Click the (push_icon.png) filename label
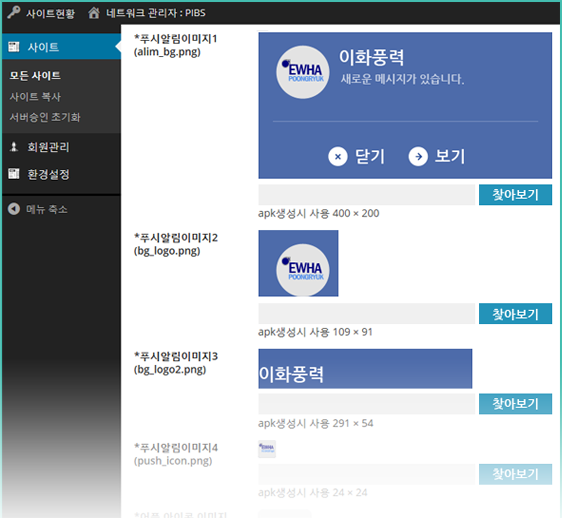562x518 pixels. point(173,461)
